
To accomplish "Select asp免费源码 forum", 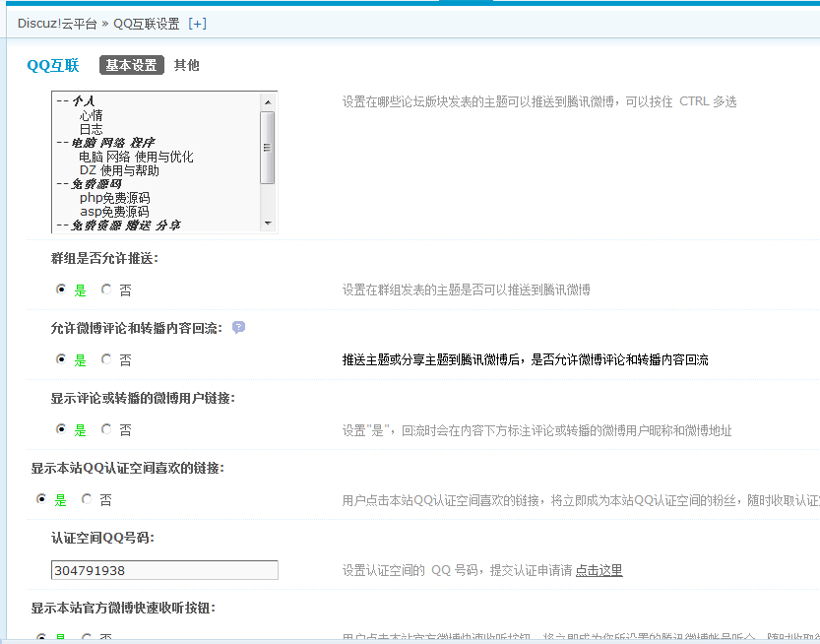I will (x=114, y=212).
